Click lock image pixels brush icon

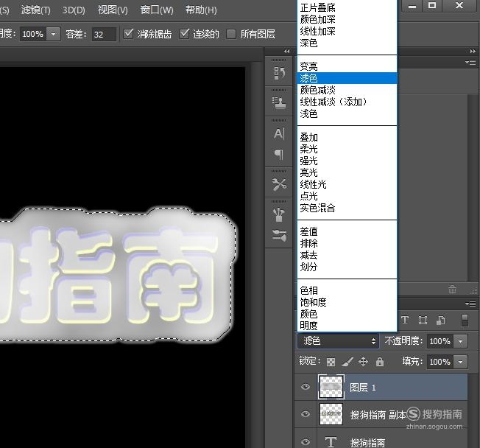click(x=347, y=362)
